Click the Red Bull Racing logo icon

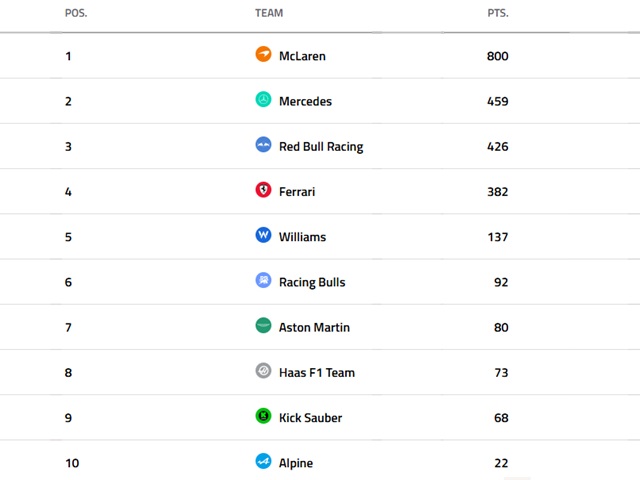coord(263,145)
